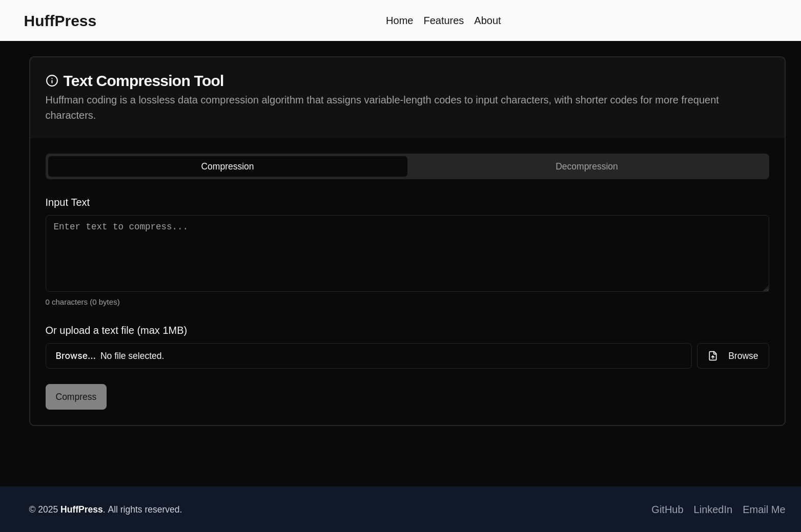This screenshot has width=801, height=532.
Task: Click the Email Me footer link
Action: pos(764,509)
